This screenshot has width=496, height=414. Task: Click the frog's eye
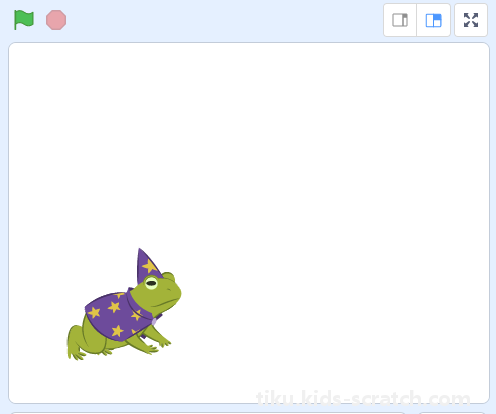click(x=151, y=283)
